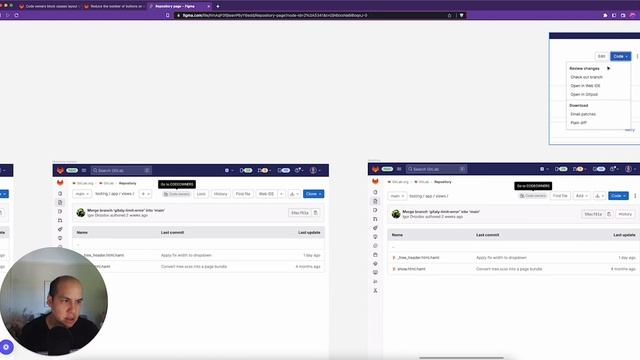
Task: Click the Lock button in left mockup
Action: [201, 194]
